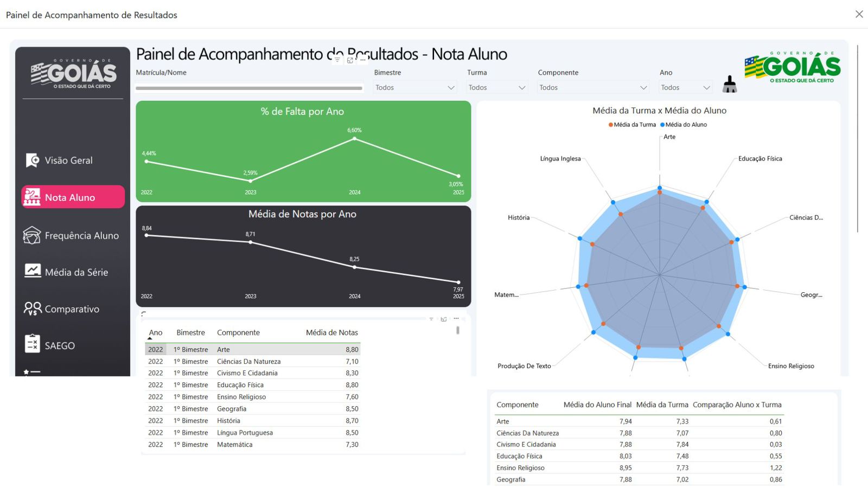Sort table by Média de Notas header
The image size is (868, 488).
pyautogui.click(x=331, y=333)
